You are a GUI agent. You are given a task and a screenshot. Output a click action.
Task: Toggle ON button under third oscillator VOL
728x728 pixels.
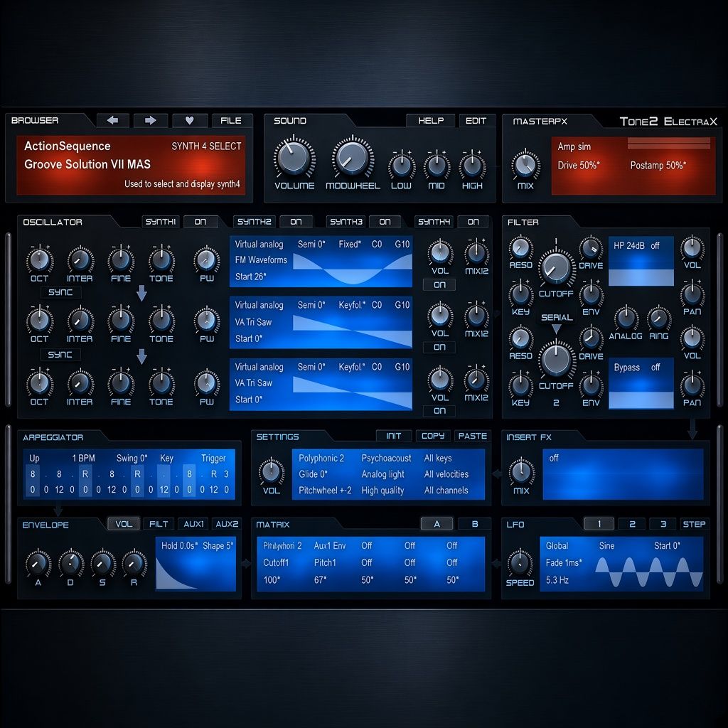439,410
